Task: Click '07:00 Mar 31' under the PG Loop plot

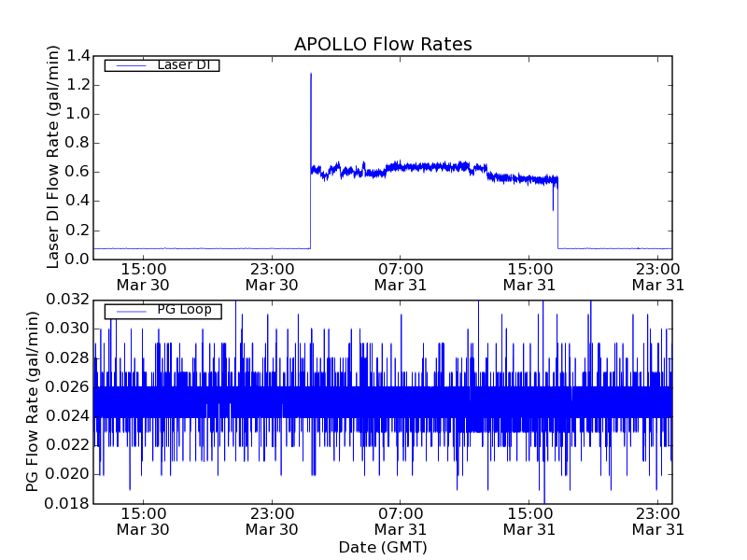Action: tap(401, 522)
